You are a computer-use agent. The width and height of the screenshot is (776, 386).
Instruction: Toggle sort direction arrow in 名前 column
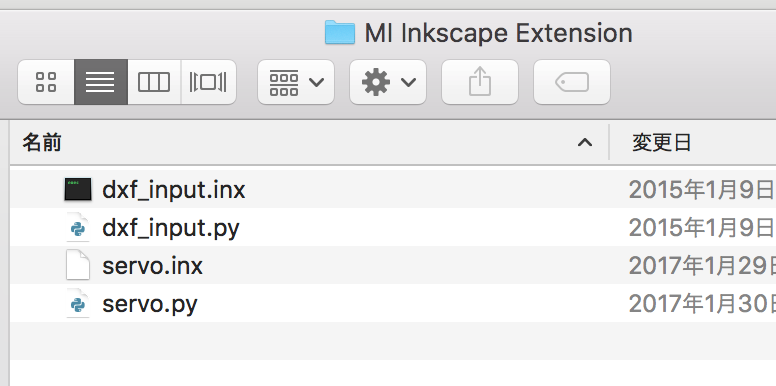[x=585, y=143]
